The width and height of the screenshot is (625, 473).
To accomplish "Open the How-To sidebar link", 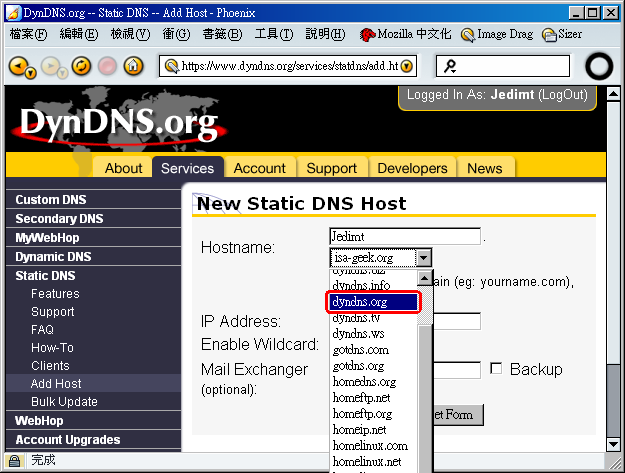I will point(52,347).
